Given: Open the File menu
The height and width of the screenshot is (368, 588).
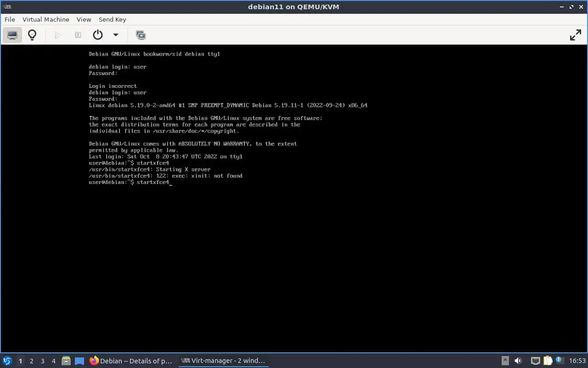Looking at the screenshot, I should 10,19.
